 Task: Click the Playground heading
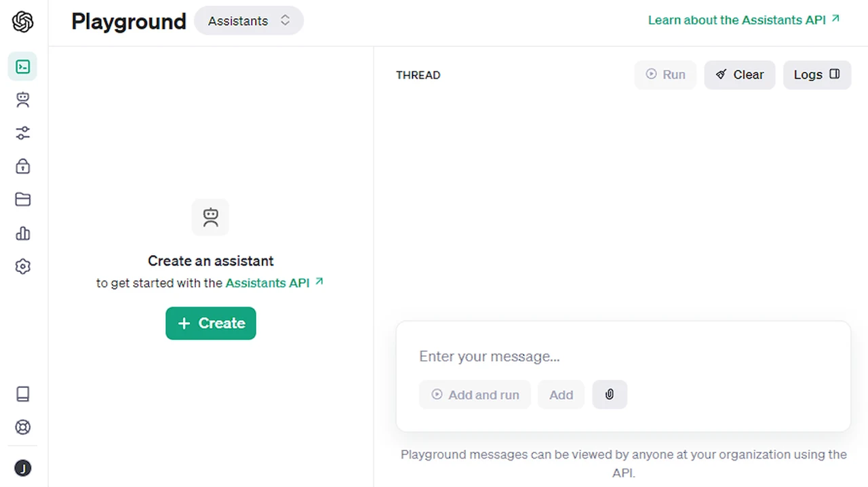[x=129, y=22]
